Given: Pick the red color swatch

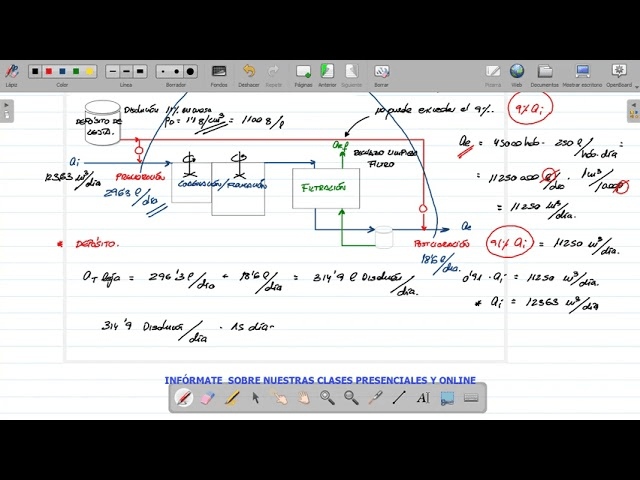Looking at the screenshot, I should pos(48,72).
